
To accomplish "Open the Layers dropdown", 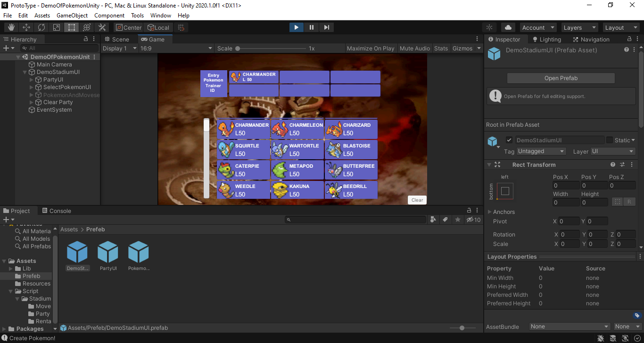I will click(579, 27).
